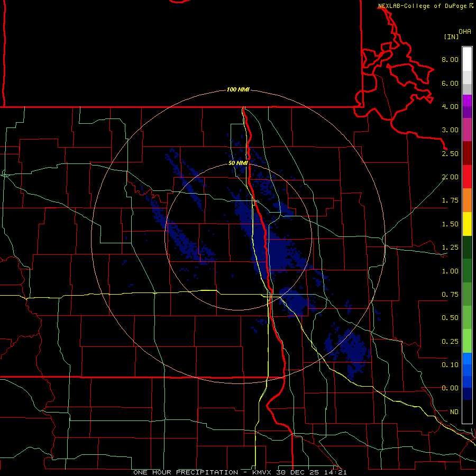
Task: Click the dark red color block in legend
Action: click(467, 153)
